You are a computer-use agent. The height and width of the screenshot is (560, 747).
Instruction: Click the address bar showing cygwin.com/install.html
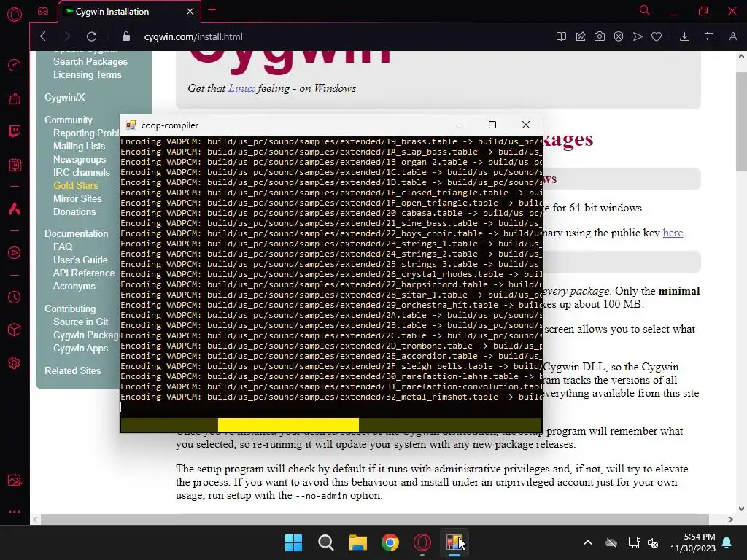[x=193, y=36]
